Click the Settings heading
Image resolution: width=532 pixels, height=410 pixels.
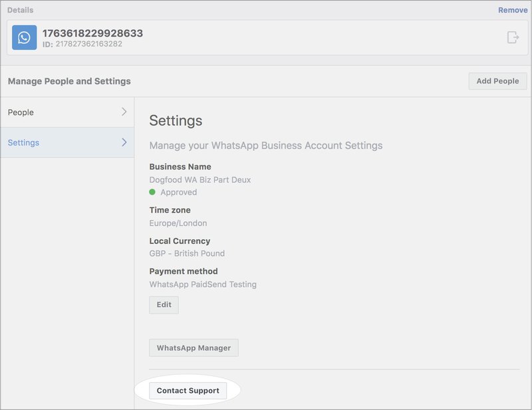pos(176,121)
